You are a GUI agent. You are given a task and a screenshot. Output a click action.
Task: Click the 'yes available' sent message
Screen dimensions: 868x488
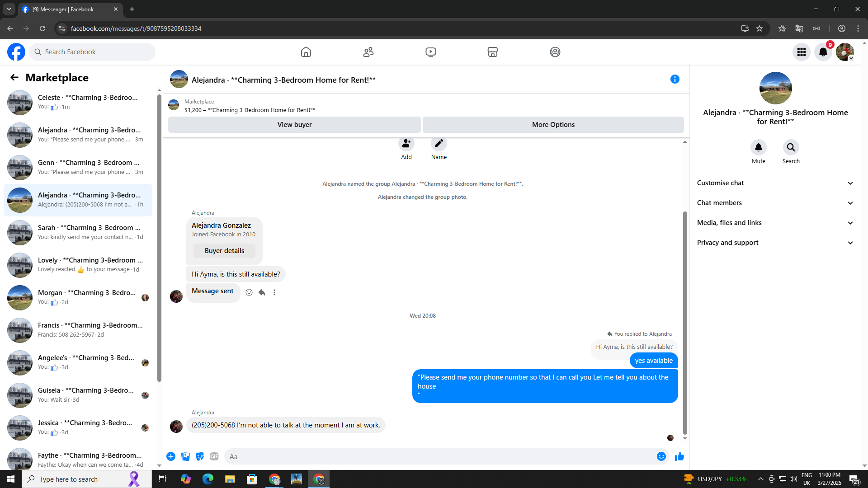click(654, 361)
